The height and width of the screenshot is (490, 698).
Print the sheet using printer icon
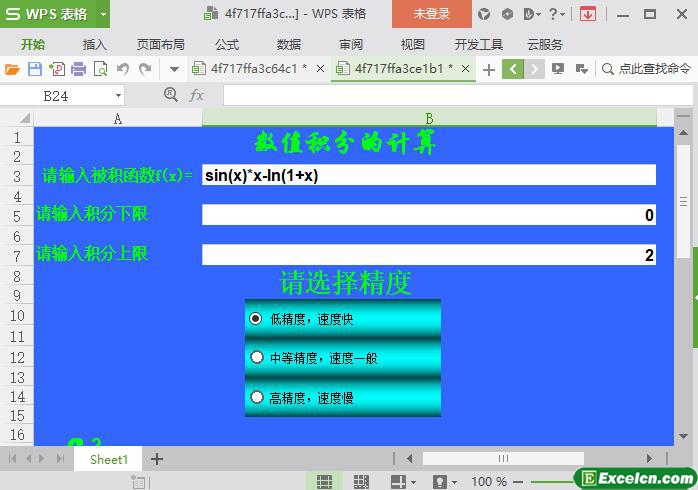[x=78, y=69]
